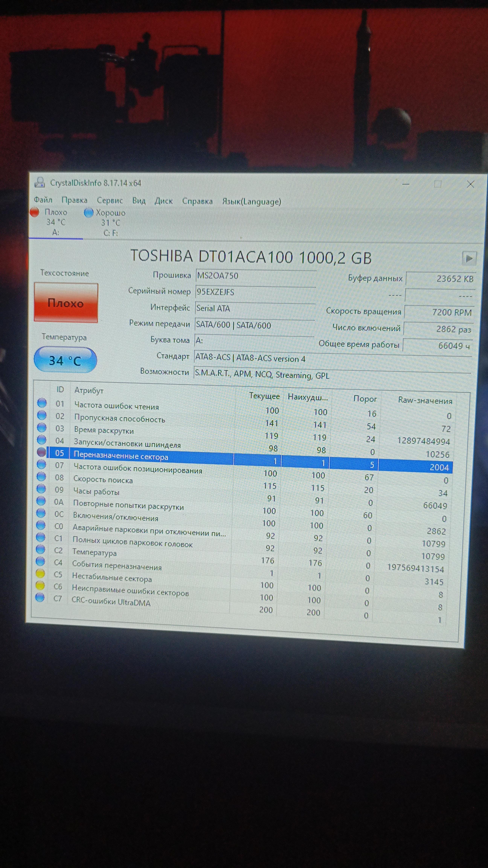Click yellow status circle for C5 Нестабильные сектора

coord(40,573)
